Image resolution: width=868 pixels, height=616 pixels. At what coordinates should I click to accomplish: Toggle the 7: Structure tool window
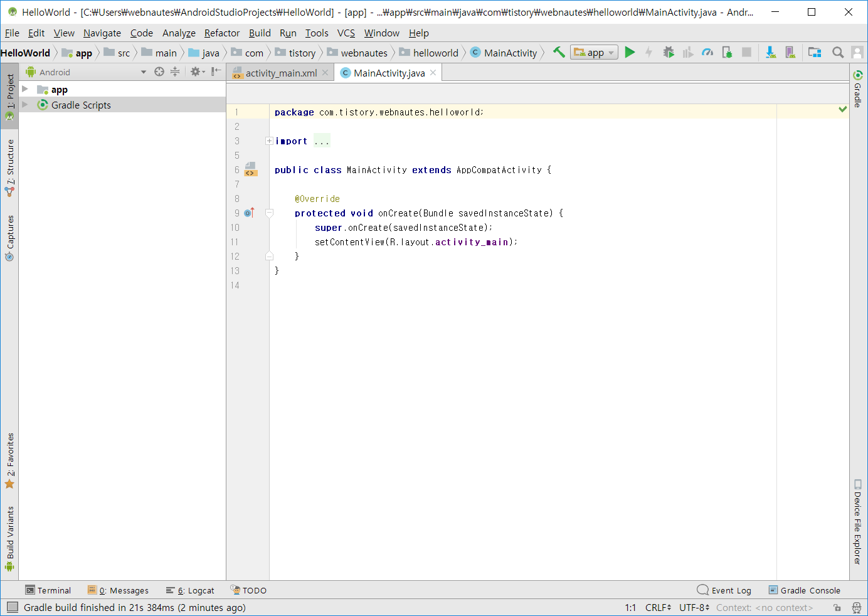tap(9, 167)
